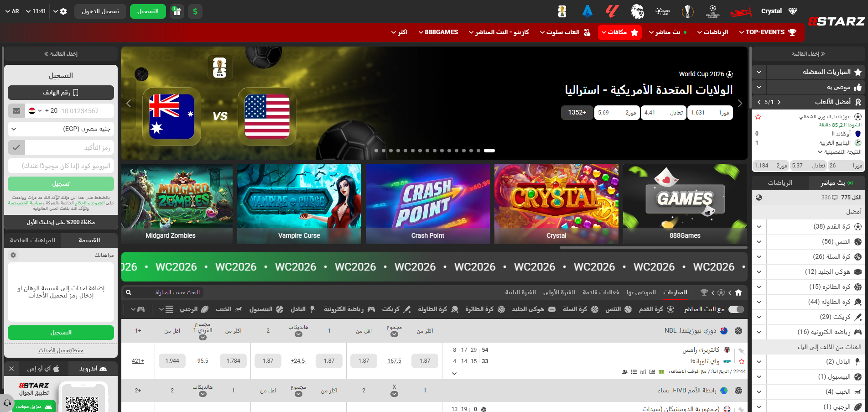Click the games carousel horizontal scrollbar

point(654,248)
